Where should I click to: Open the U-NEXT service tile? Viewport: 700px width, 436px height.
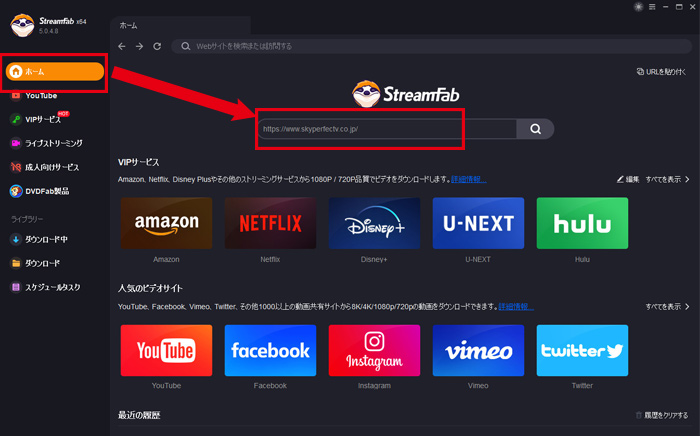point(479,223)
